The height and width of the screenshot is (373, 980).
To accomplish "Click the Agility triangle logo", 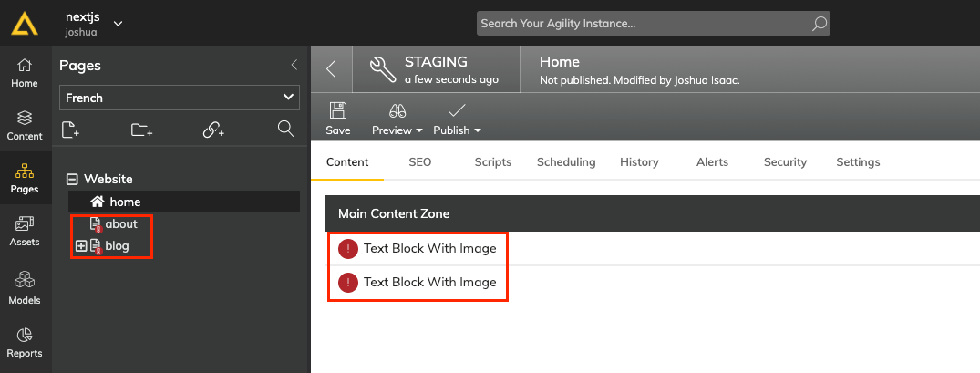I will 25,23.
